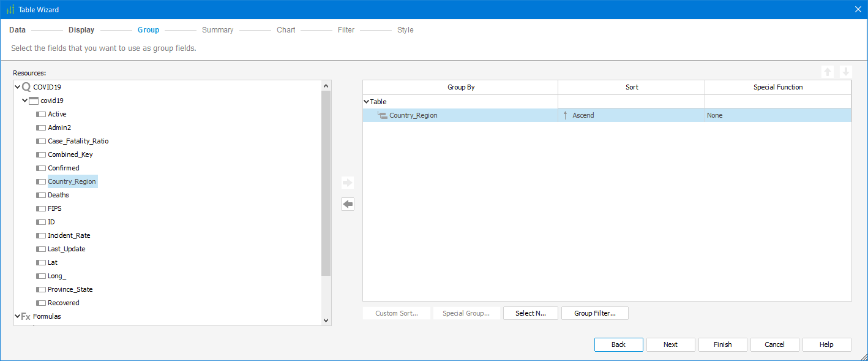This screenshot has height=361, width=868.
Task: Change the Ascend sort order cell
Action: point(630,115)
